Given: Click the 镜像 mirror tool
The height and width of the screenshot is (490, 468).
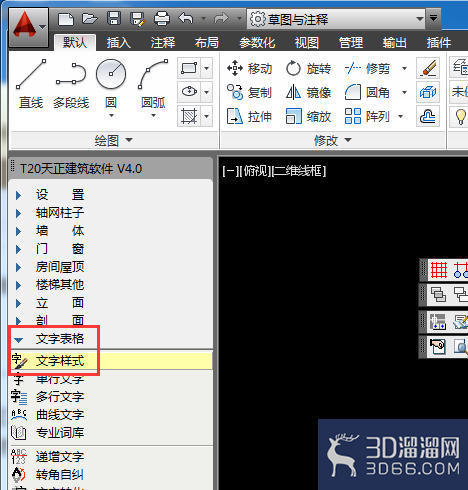Looking at the screenshot, I should (x=308, y=92).
